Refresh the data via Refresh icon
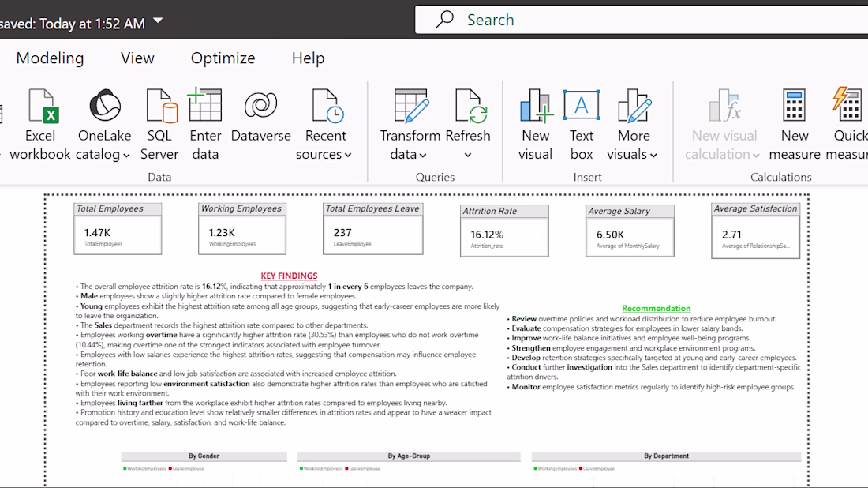The image size is (868, 488). 470,106
